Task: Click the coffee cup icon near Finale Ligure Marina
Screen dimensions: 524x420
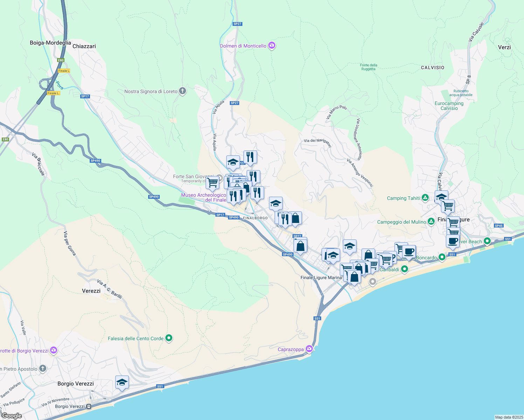Action: pos(409,251)
